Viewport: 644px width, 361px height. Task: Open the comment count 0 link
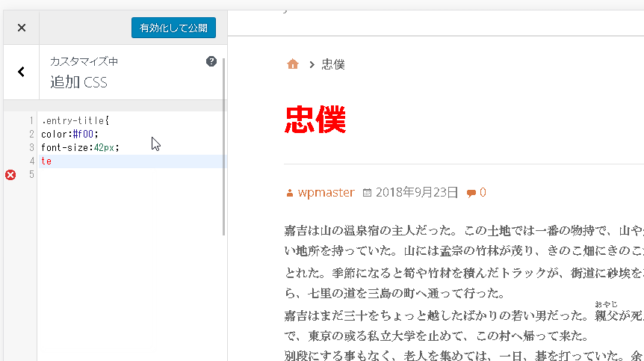[x=483, y=192]
